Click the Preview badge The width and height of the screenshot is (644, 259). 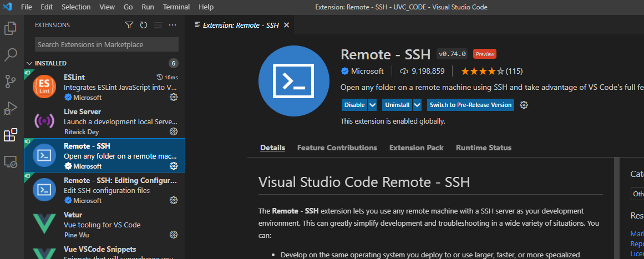(485, 54)
